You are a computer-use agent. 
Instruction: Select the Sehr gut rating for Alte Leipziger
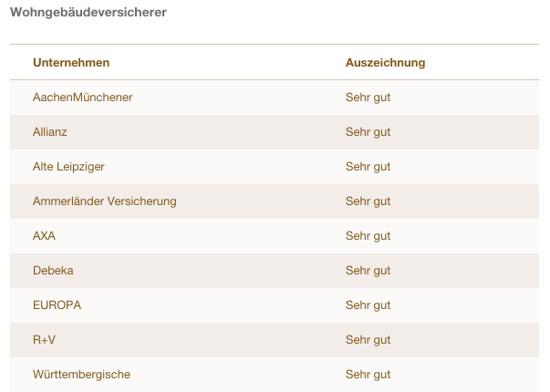coord(368,167)
